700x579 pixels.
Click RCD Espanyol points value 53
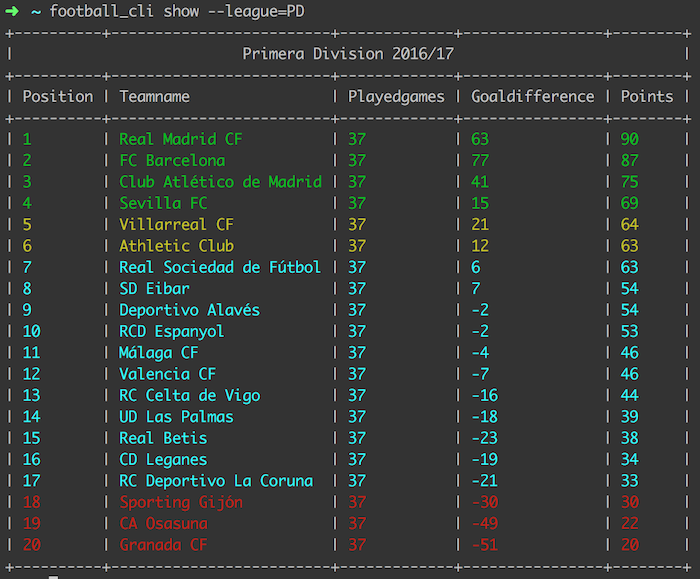(629, 331)
